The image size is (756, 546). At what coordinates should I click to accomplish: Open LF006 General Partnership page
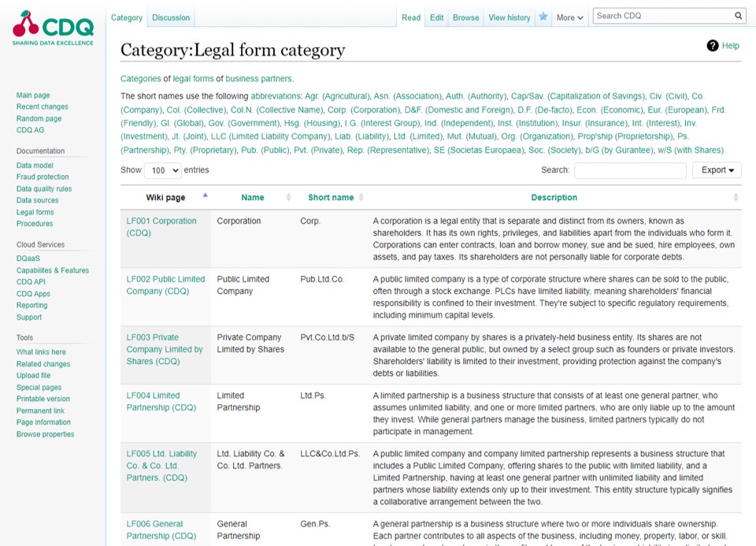(161, 529)
